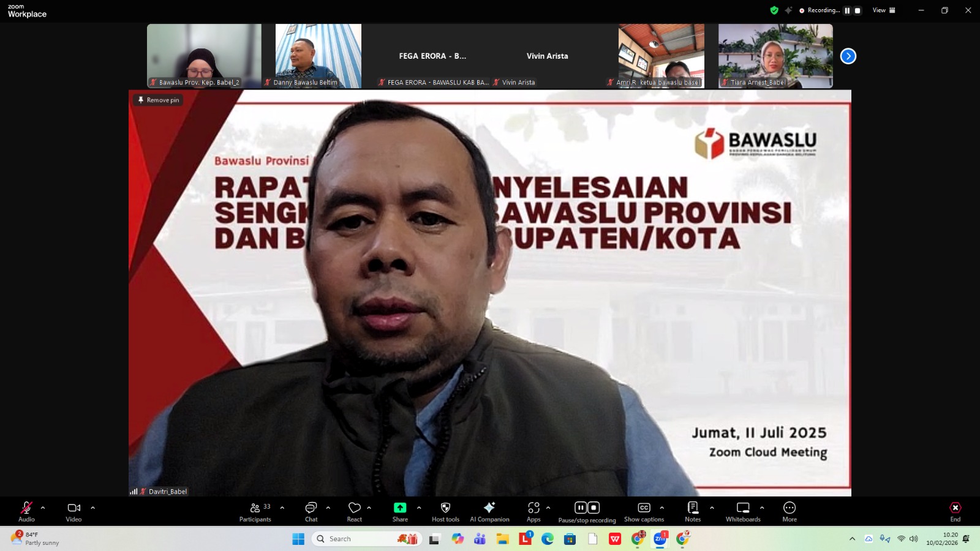Click the React heart icon
Image resolution: width=980 pixels, height=551 pixels.
coord(355,512)
